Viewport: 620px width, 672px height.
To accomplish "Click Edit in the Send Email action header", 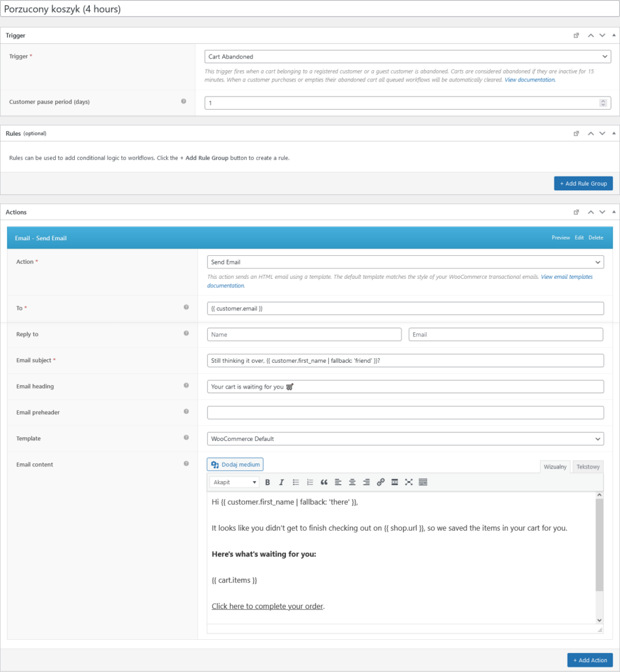I will 579,238.
